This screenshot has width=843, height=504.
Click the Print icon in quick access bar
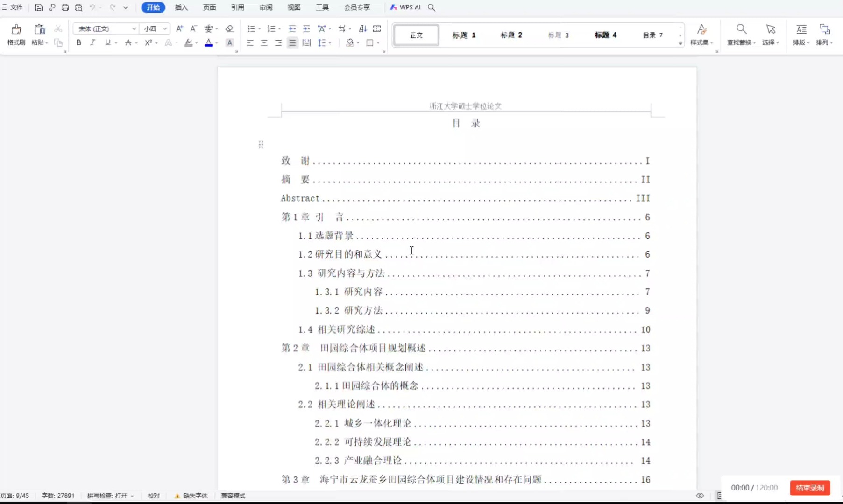coord(65,7)
